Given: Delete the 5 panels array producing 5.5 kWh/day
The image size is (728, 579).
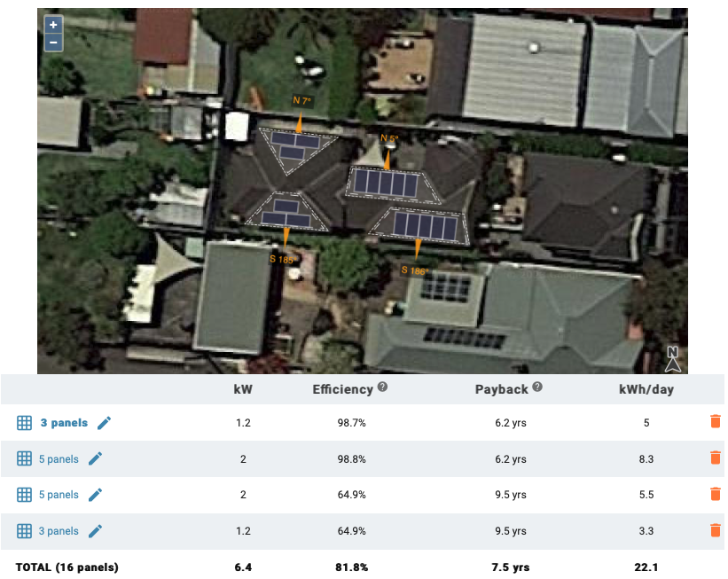Looking at the screenshot, I should (716, 494).
